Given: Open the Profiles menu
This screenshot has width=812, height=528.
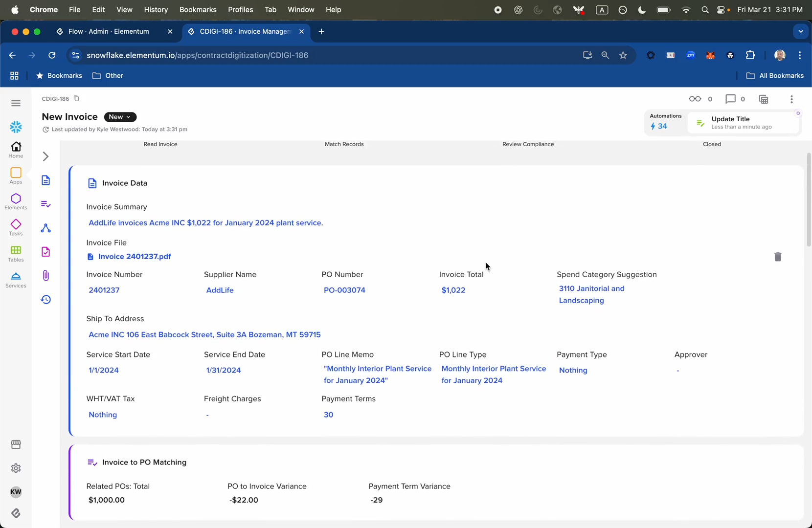Looking at the screenshot, I should [x=241, y=10].
